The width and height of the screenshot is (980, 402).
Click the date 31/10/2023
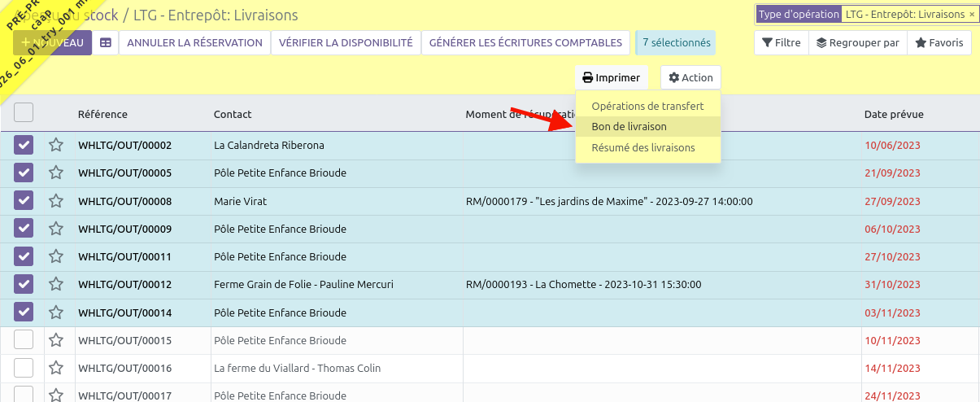pos(892,284)
